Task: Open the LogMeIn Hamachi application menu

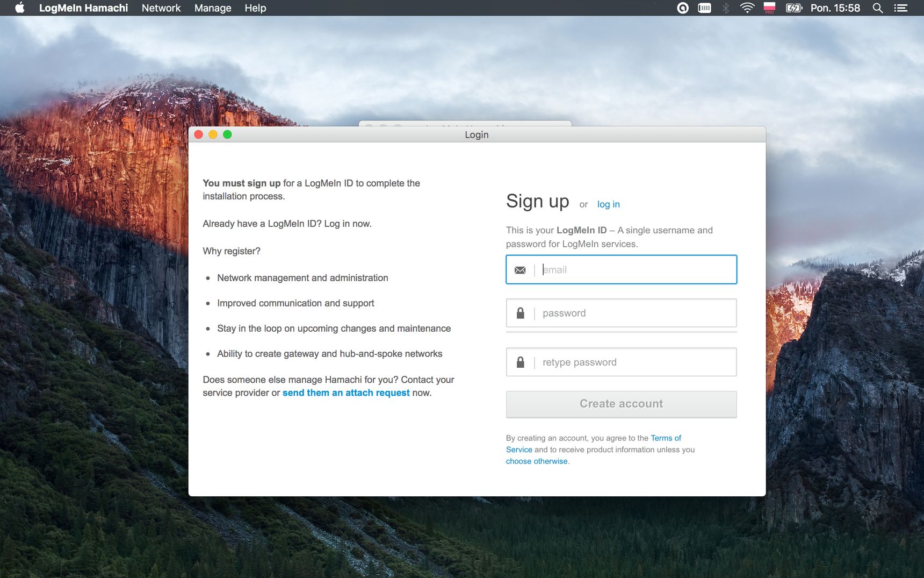Action: pos(83,8)
